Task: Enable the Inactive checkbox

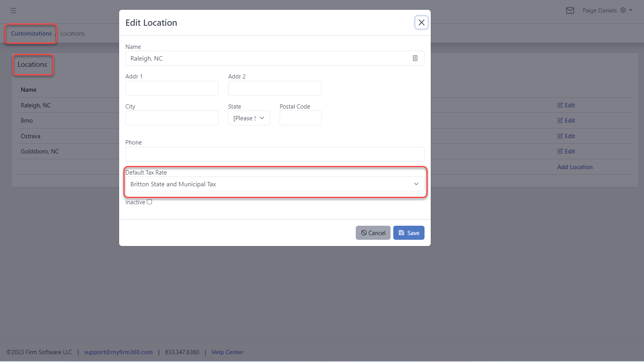Action: click(x=149, y=202)
